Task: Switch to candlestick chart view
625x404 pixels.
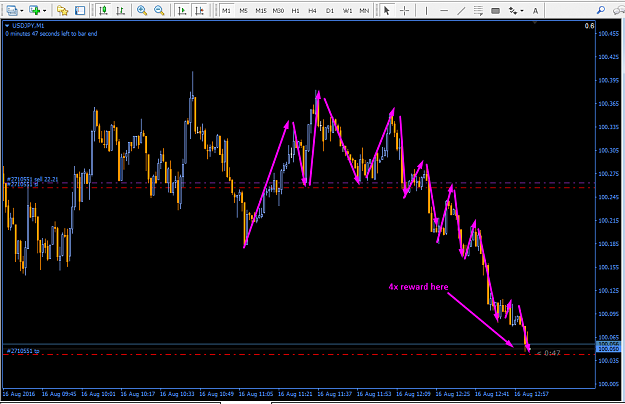Action: click(x=103, y=10)
